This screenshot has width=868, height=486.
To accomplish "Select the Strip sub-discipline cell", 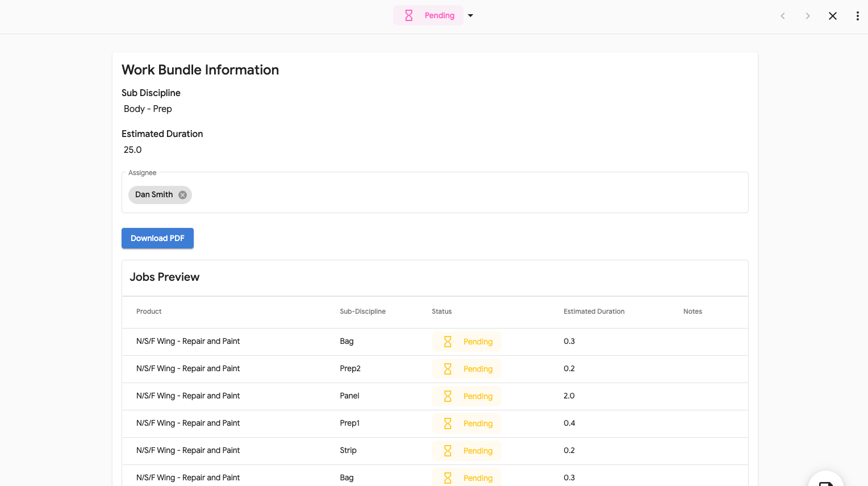I will pos(348,450).
